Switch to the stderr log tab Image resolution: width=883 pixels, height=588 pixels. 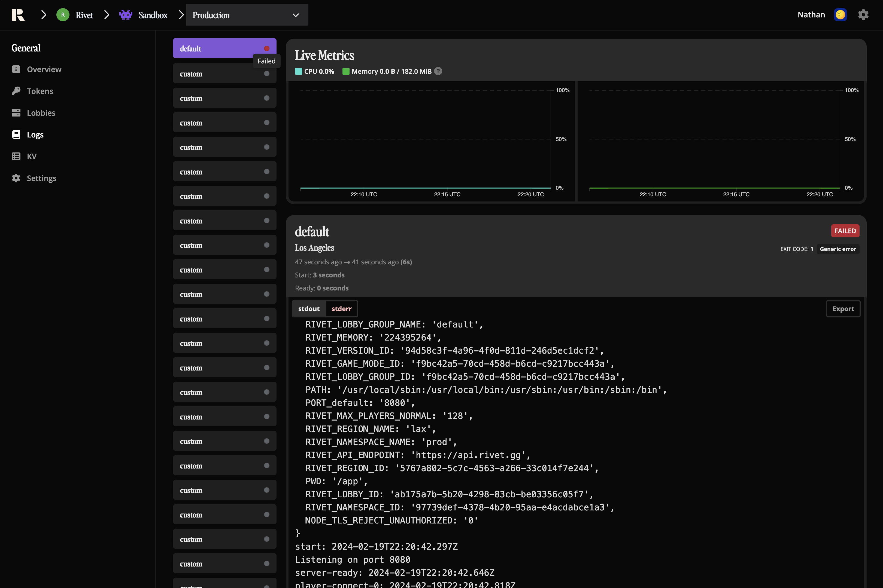pyautogui.click(x=341, y=309)
